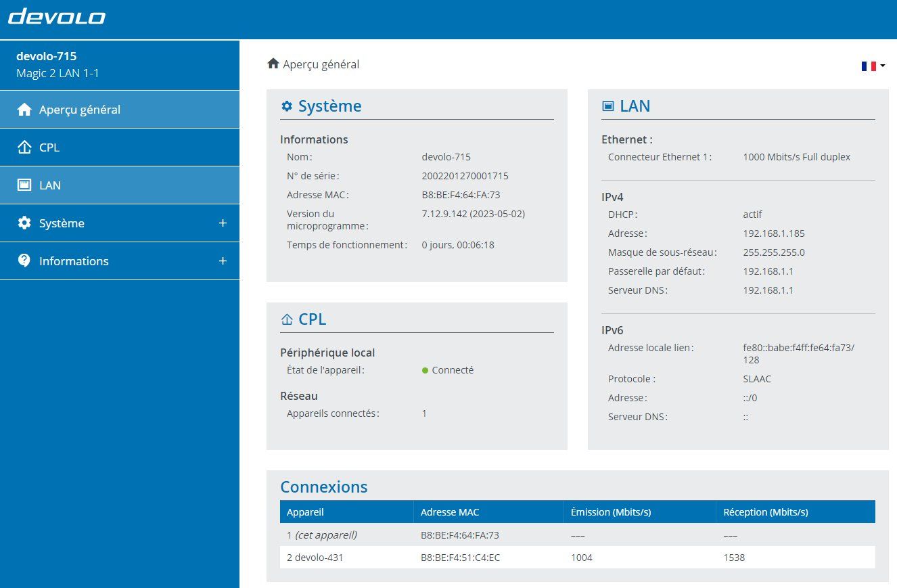This screenshot has width=897, height=588.
Task: Click the LAN panel heading link
Action: tap(635, 106)
